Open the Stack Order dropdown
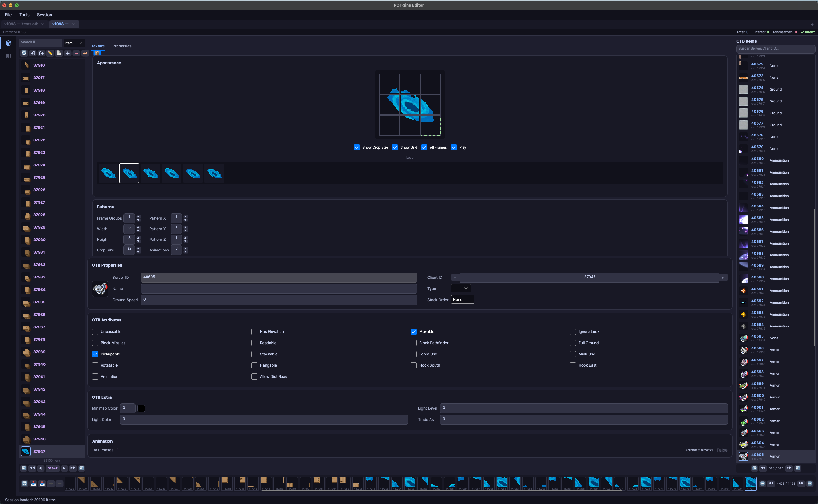 462,299
